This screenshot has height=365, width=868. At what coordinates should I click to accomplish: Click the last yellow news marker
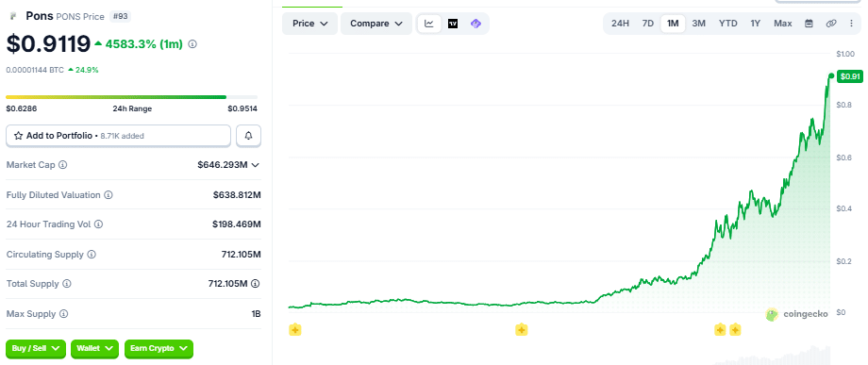point(735,330)
